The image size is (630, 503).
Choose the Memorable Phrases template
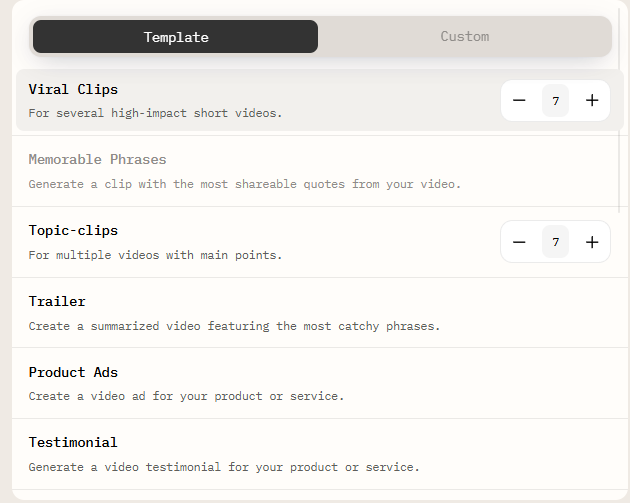97,159
